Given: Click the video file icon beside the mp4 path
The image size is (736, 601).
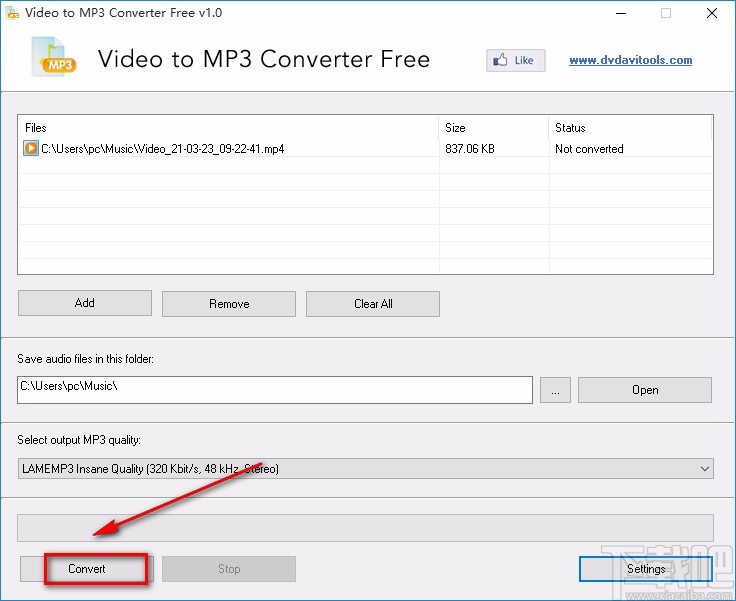Looking at the screenshot, I should click(31, 148).
